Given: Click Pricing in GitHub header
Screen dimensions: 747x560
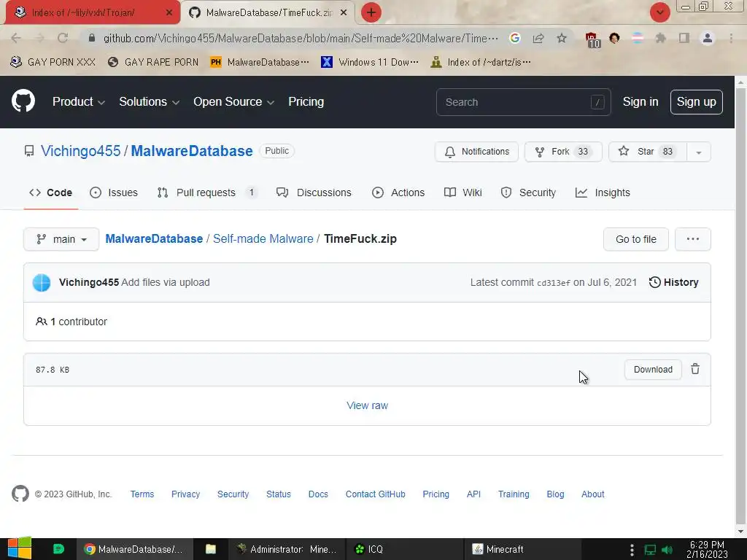Looking at the screenshot, I should [x=306, y=101].
